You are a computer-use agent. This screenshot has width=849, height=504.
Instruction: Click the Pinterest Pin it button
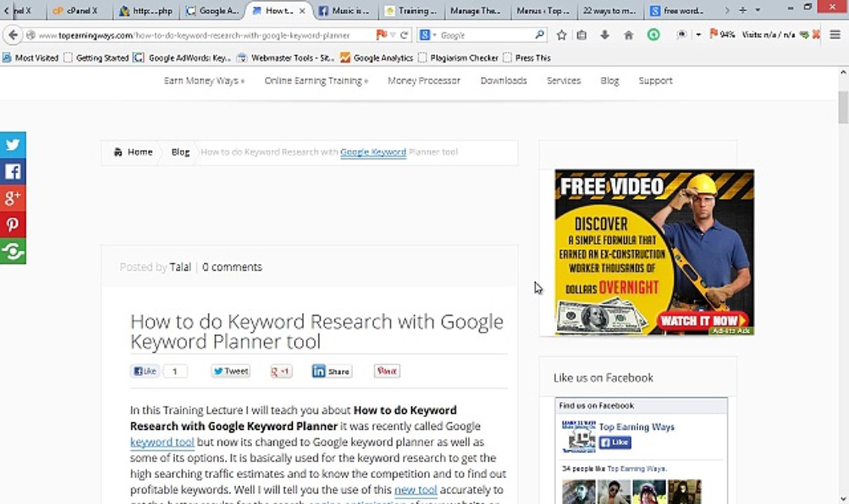pos(387,371)
